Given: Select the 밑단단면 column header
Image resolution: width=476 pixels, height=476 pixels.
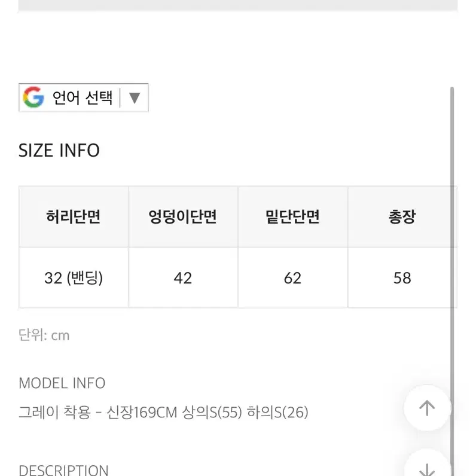Looking at the screenshot, I should click(292, 216).
